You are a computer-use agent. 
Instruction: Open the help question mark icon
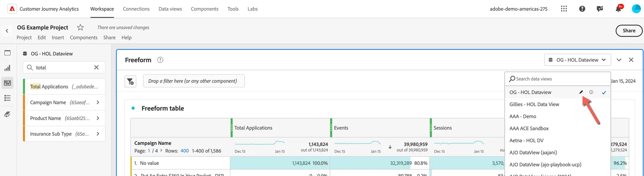(x=582, y=9)
